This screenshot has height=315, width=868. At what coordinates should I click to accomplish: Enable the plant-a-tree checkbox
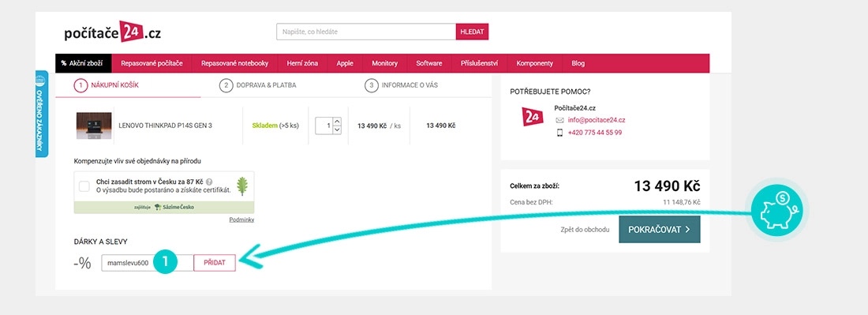click(84, 186)
